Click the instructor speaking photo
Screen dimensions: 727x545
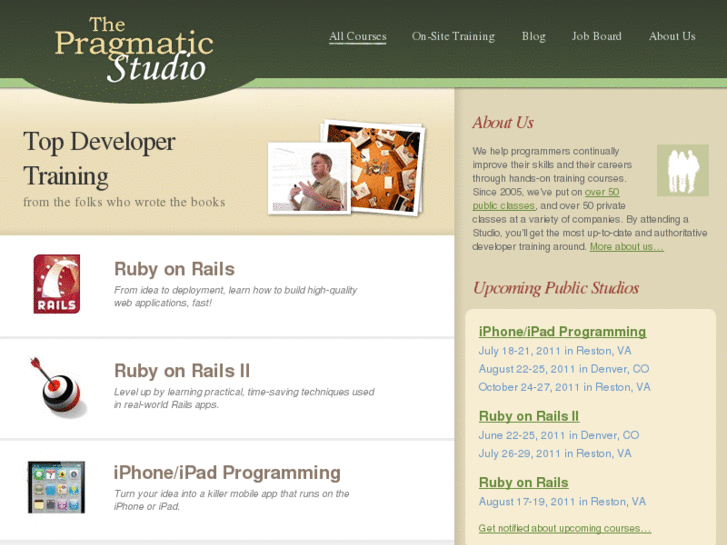(309, 179)
